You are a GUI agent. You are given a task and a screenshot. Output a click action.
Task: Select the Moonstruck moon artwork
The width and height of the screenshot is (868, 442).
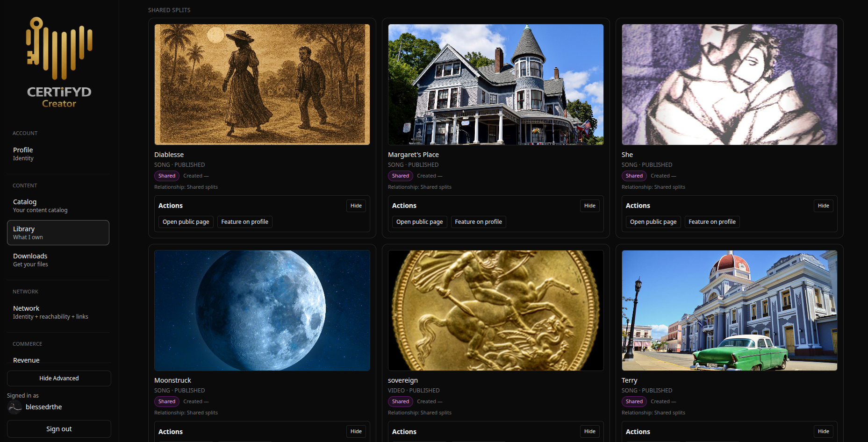tap(262, 310)
